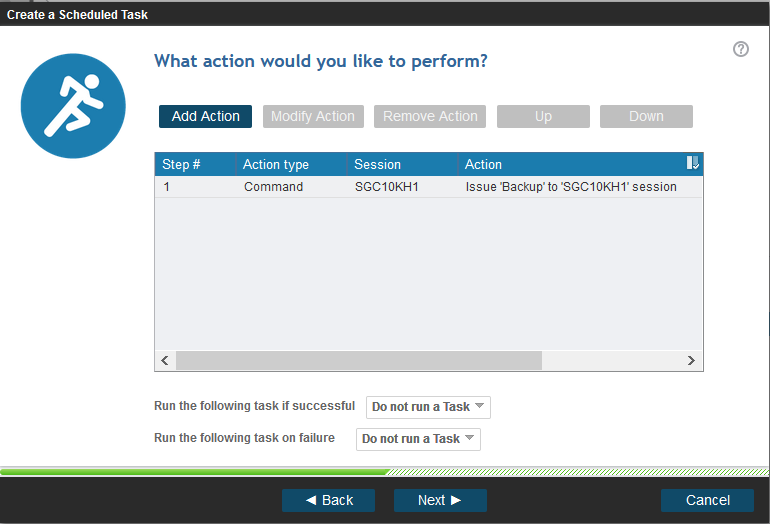The height and width of the screenshot is (524, 770).
Task: Proceed with the Next button
Action: click(x=440, y=500)
